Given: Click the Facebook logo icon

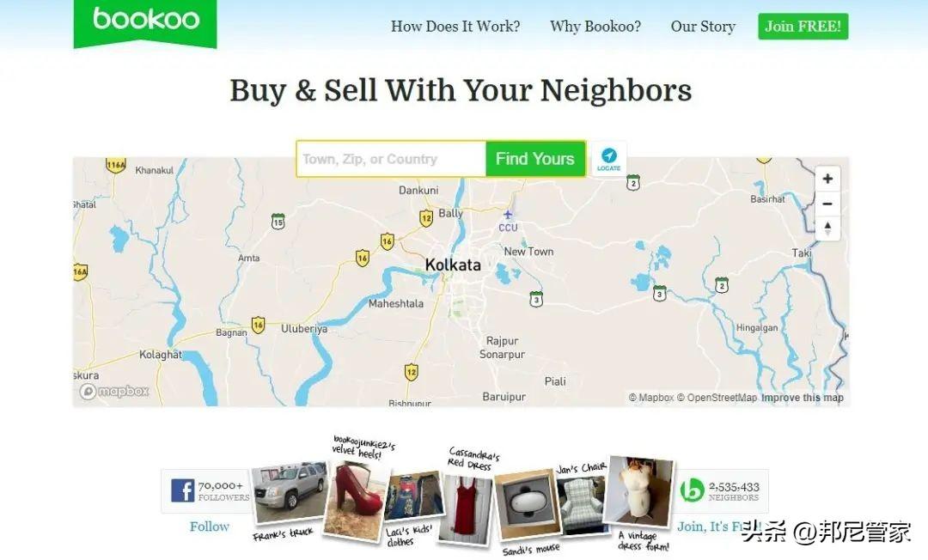Looking at the screenshot, I should pos(183,490).
